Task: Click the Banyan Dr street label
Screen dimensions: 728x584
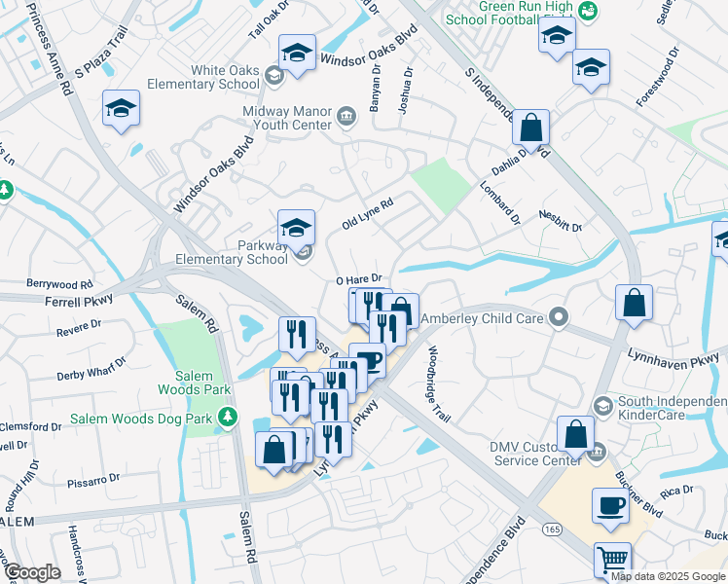Action: click(375, 89)
